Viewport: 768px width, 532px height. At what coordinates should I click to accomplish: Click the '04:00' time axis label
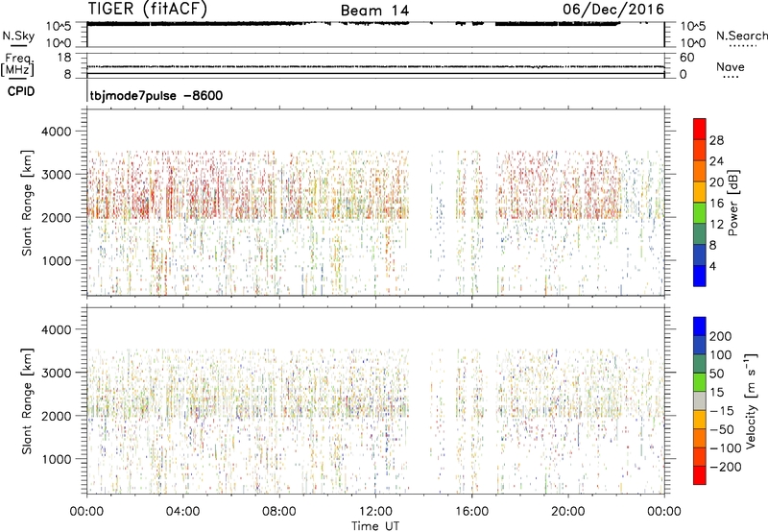coord(182,512)
